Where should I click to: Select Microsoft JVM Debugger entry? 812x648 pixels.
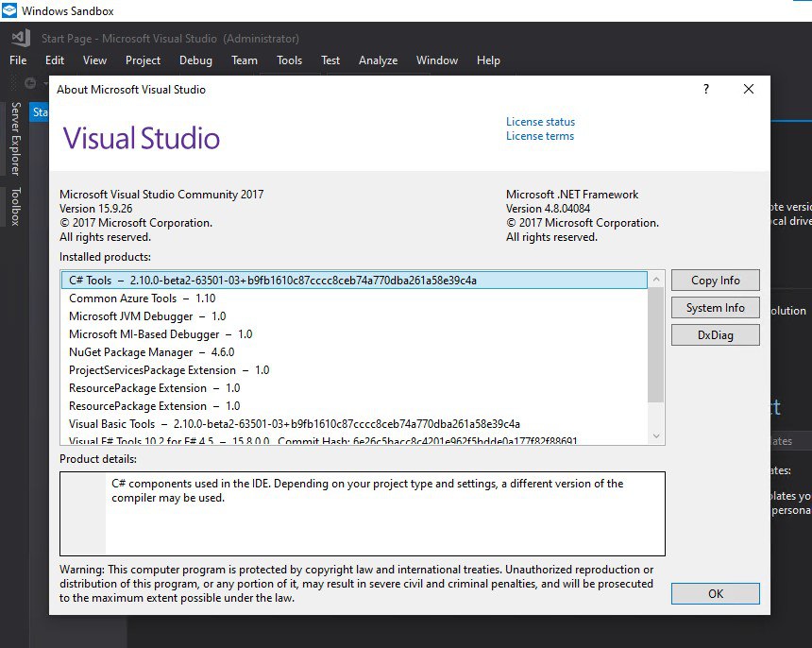(354, 316)
